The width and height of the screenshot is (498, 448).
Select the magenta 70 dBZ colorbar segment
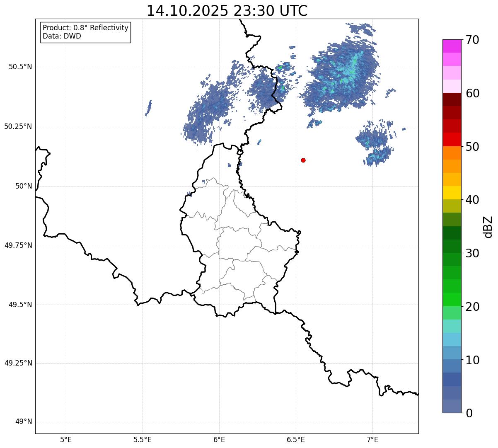(452, 46)
